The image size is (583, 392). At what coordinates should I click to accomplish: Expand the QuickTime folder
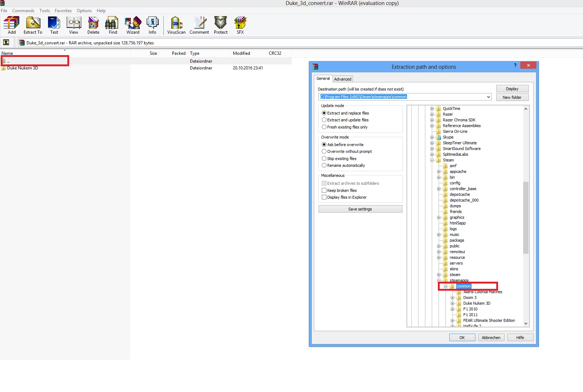[x=432, y=108]
